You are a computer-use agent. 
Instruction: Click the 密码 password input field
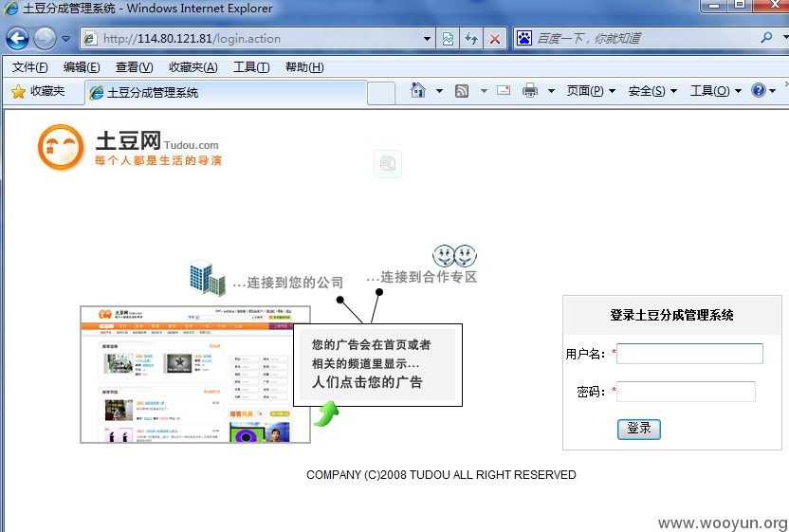[x=686, y=391]
